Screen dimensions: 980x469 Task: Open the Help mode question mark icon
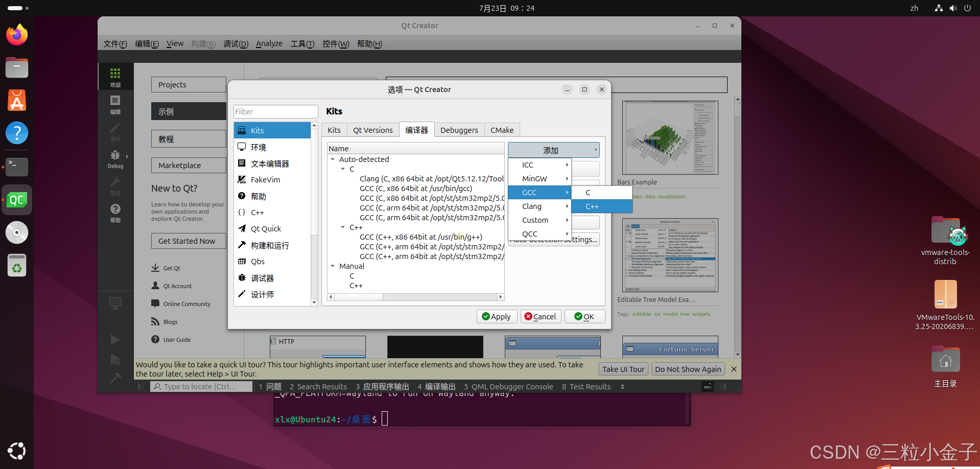pos(115,213)
